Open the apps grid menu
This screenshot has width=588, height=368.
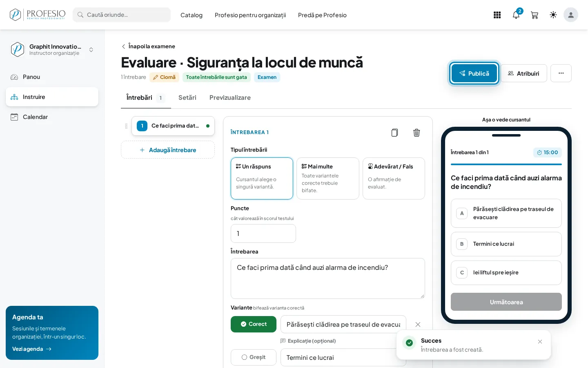[x=497, y=15]
